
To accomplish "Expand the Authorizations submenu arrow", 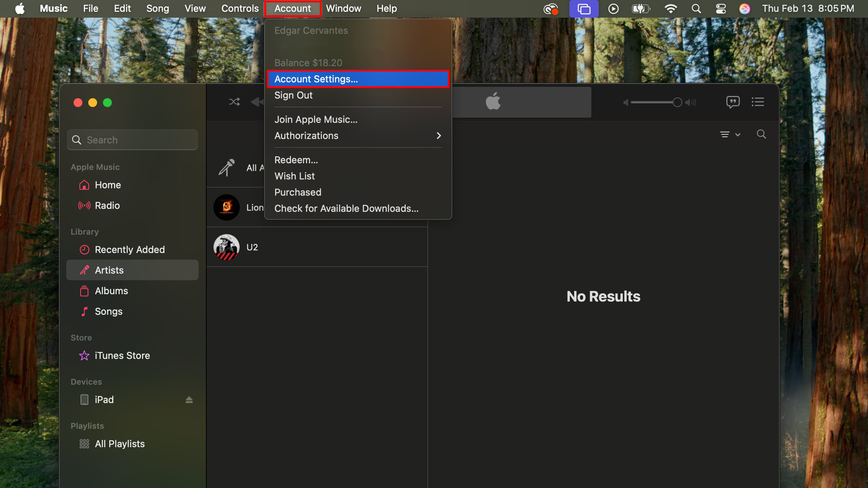I will click(x=438, y=136).
